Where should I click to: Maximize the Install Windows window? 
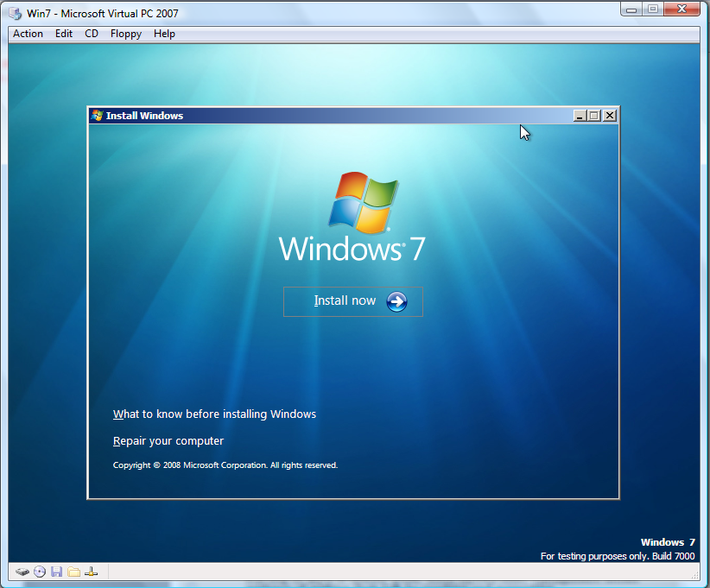(x=593, y=114)
